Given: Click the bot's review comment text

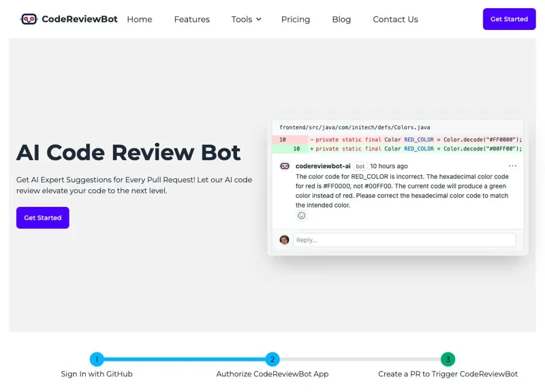Looking at the screenshot, I should pos(402,191).
